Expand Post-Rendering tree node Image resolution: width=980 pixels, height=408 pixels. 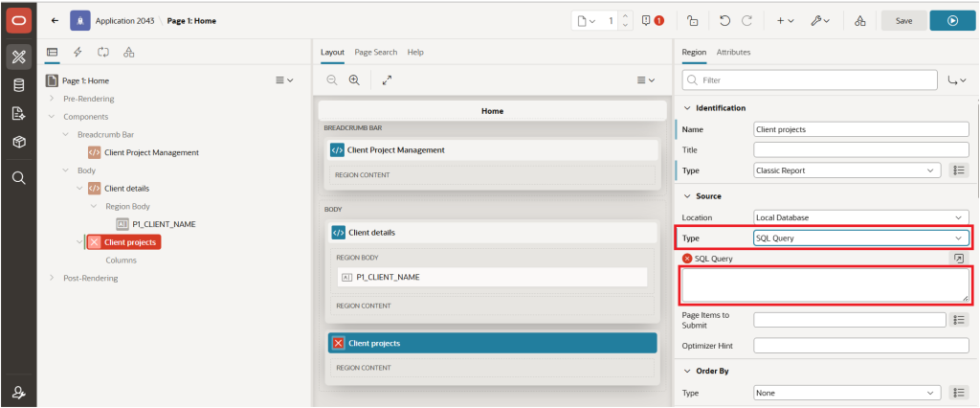tap(52, 278)
